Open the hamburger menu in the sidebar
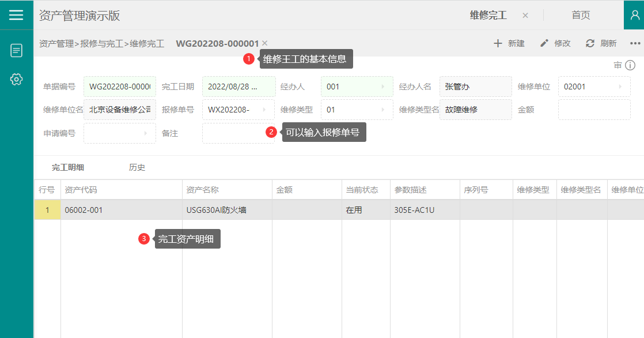This screenshot has height=338, width=644. [16, 15]
